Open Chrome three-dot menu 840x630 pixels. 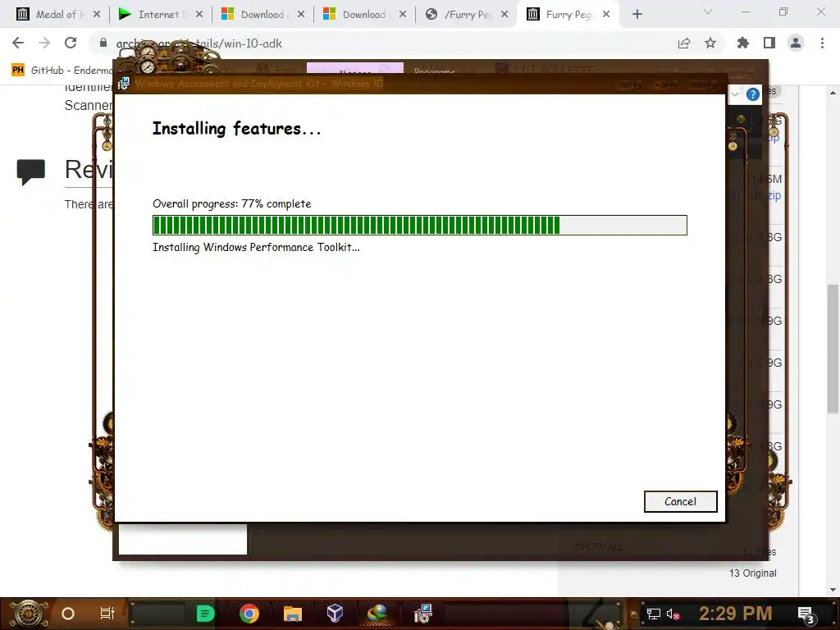click(x=822, y=43)
